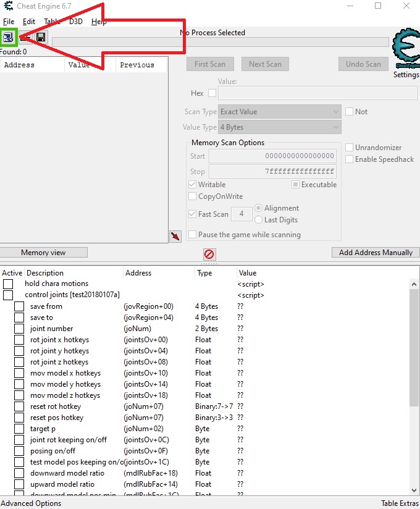Select the upward model ratio row
420x509 pixels.
pyautogui.click(x=204, y=484)
